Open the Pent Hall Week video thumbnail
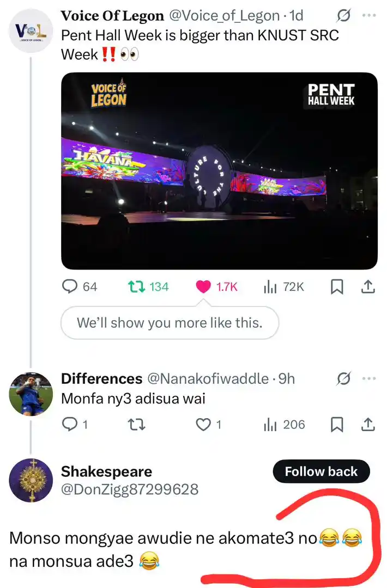Image resolution: width=387 pixels, height=588 pixels. [x=219, y=170]
